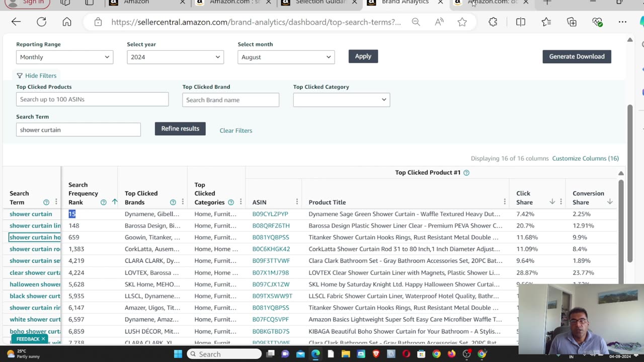
Task: Open browser essentials heart icon
Action: (597, 22)
